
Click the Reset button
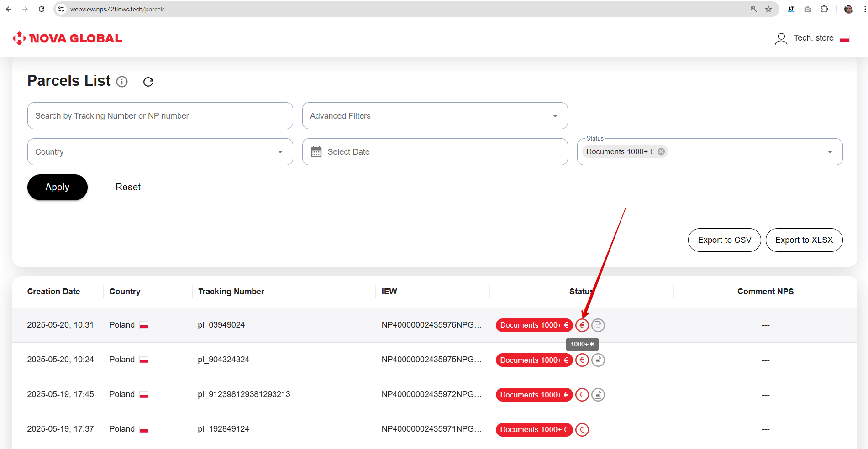tap(128, 187)
